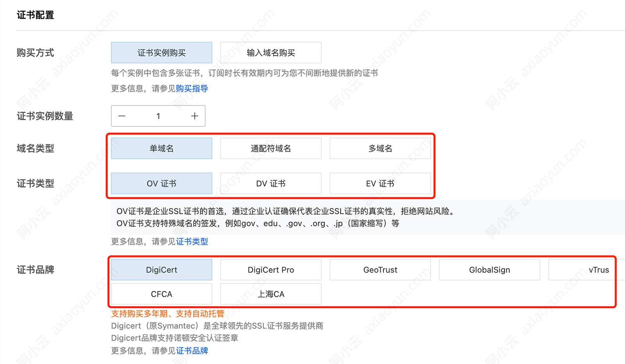Image resolution: width=625 pixels, height=364 pixels.
Task: Pick GeoTrust brand
Action: pos(380,270)
